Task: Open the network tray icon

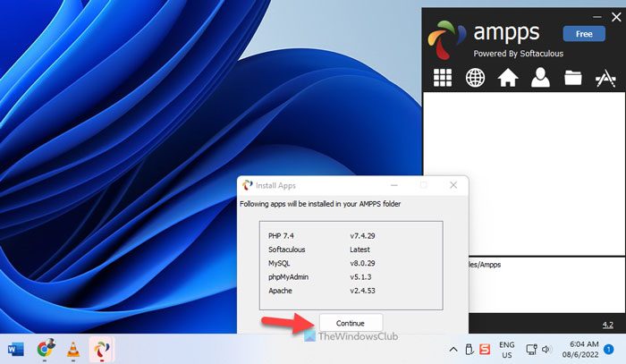Action: tap(531, 350)
